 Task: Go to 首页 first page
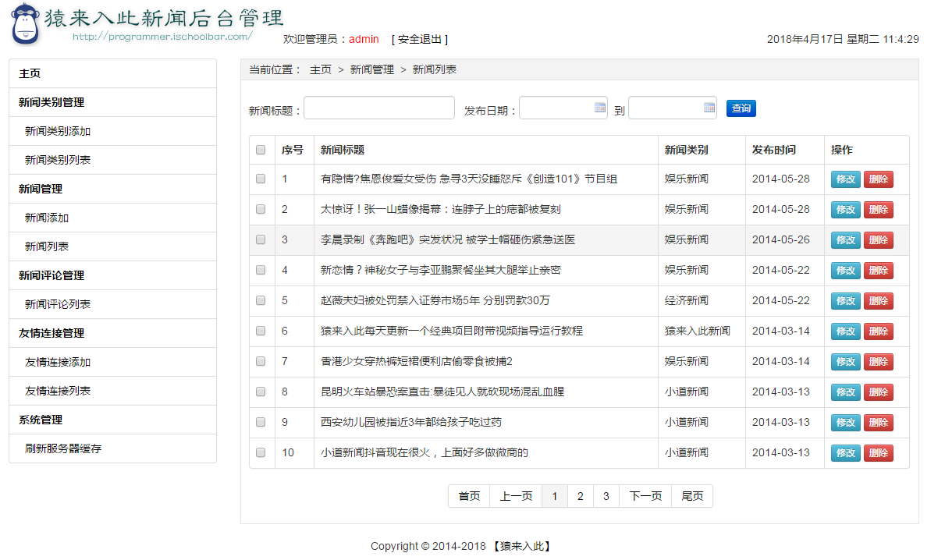pyautogui.click(x=469, y=496)
